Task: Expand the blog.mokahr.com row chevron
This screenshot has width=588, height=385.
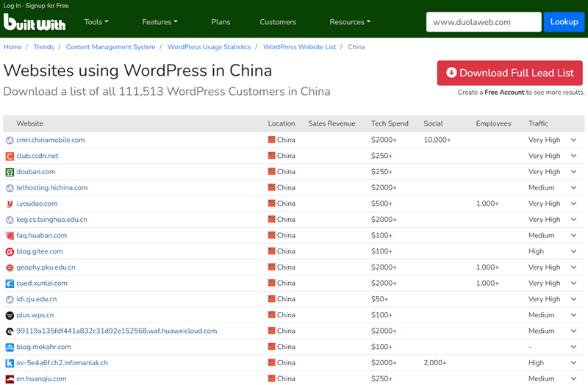Action: [x=574, y=347]
